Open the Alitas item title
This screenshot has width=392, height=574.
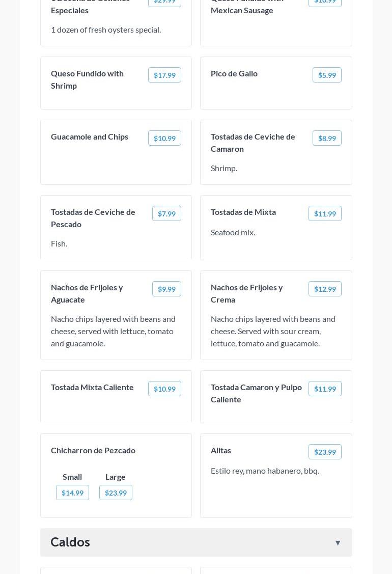point(221,450)
